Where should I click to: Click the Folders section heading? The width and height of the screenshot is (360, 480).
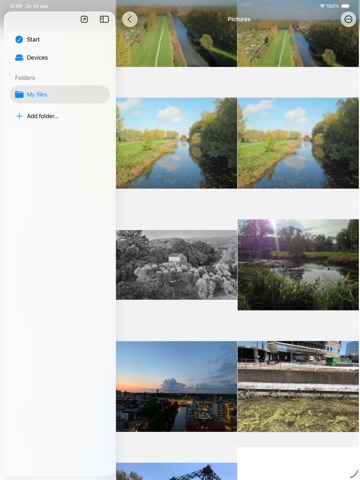click(25, 78)
